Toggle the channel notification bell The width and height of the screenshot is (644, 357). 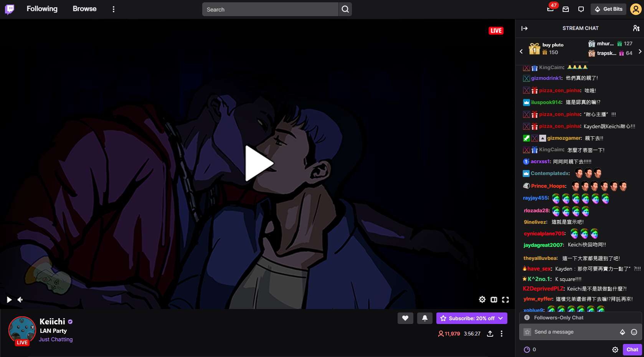click(425, 318)
